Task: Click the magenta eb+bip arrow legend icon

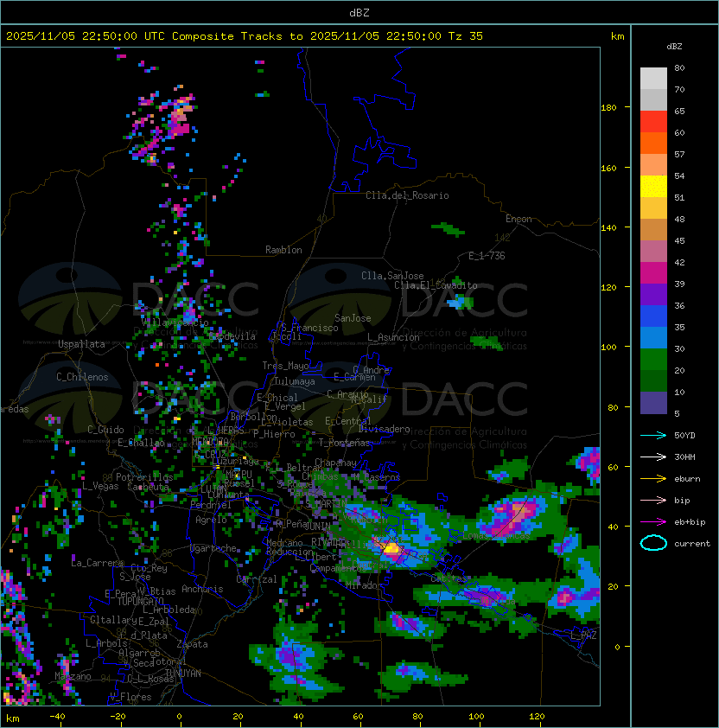Action: pos(653,522)
